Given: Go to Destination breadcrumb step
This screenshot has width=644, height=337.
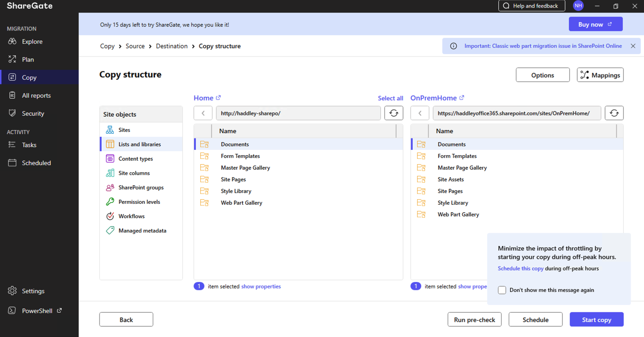Looking at the screenshot, I should [x=172, y=46].
